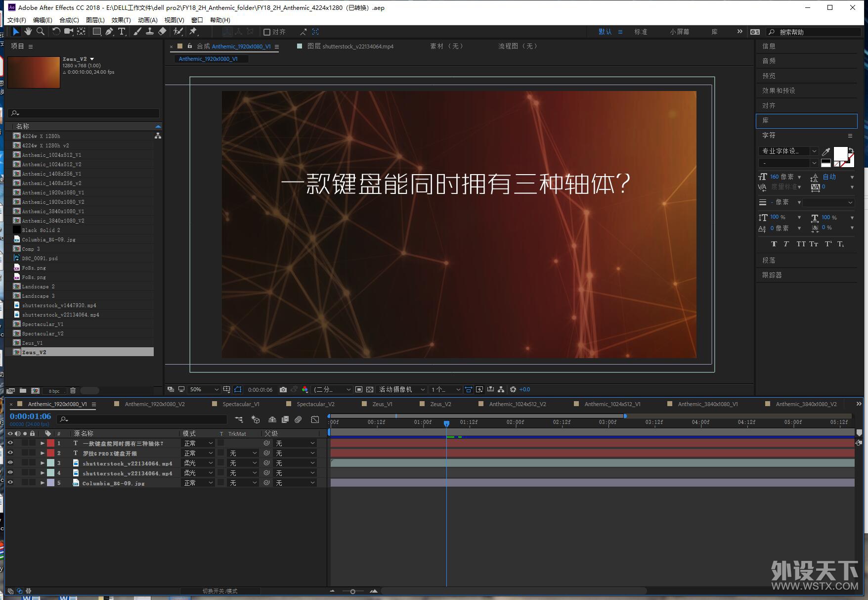Screen dimensions: 868x600
Task: Select the Horizontal Type tool
Action: (122, 32)
